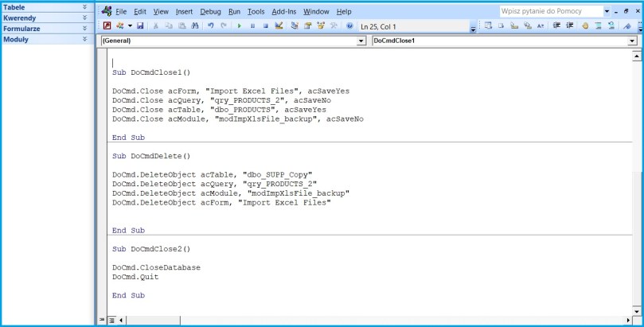Viewport: 644px width, 327px height.
Task: Open Project Explorer from the toolbar
Action: coord(295,26)
